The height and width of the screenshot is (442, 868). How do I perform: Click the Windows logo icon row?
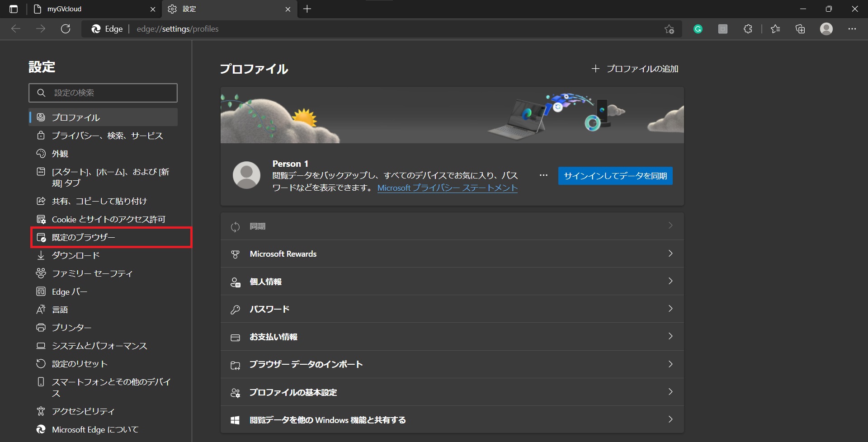[235, 420]
